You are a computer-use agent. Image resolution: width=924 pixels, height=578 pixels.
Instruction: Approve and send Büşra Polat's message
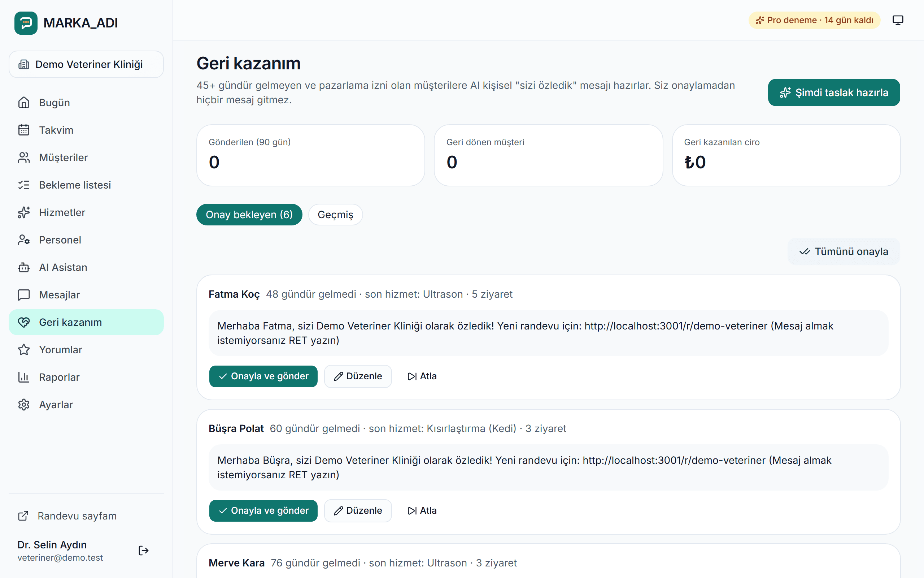click(x=263, y=511)
